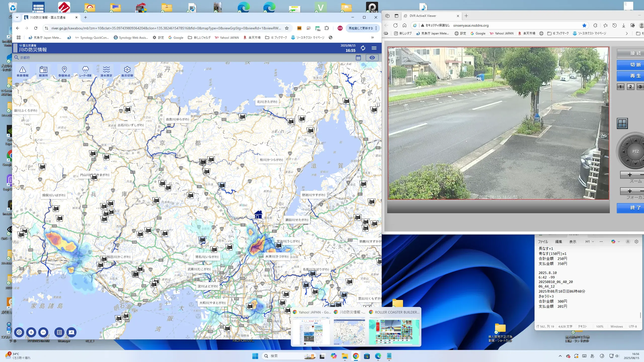Expand the Chrome tab search dropdown
644x362 pixels.
[x=17, y=17]
